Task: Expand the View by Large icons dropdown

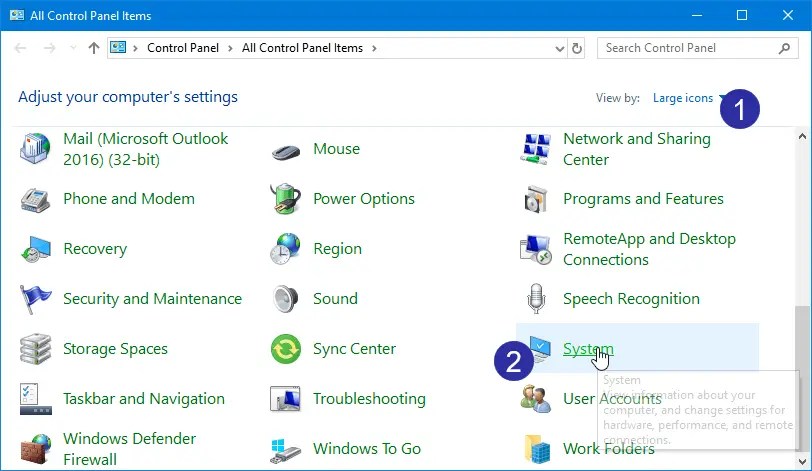Action: click(x=686, y=98)
